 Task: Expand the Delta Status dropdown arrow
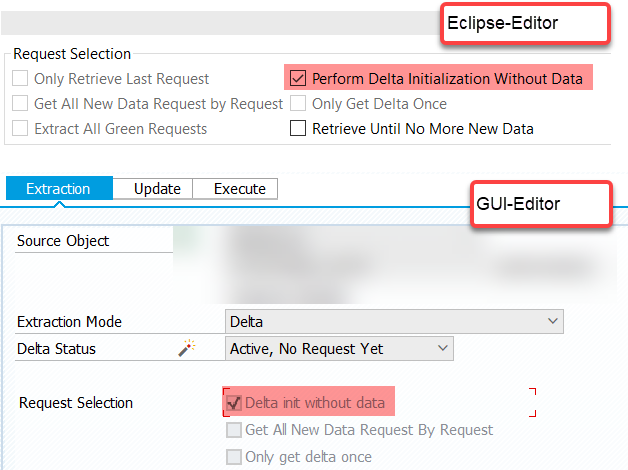[x=443, y=348]
